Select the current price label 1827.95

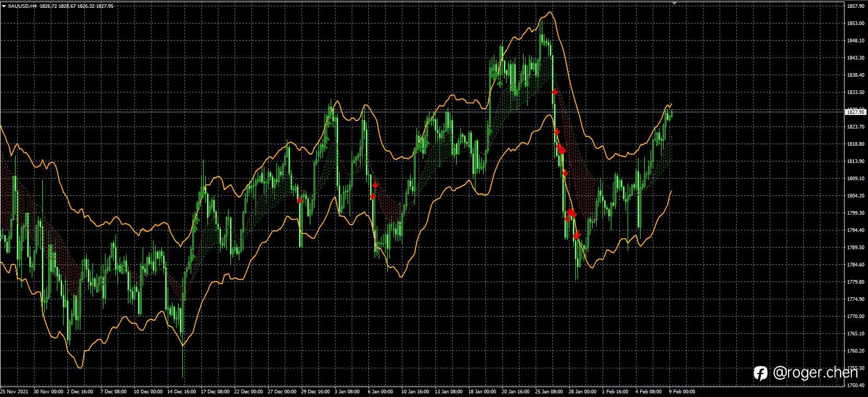point(855,112)
